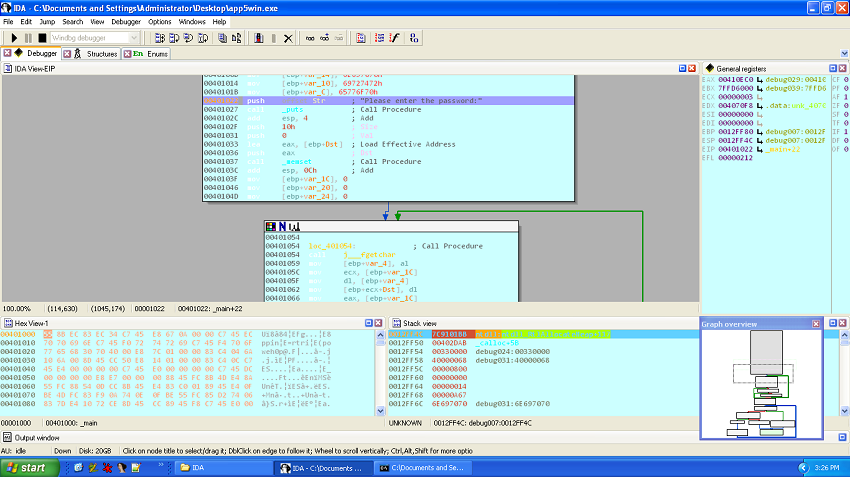
Task: Open the Jump menu
Action: pos(47,22)
